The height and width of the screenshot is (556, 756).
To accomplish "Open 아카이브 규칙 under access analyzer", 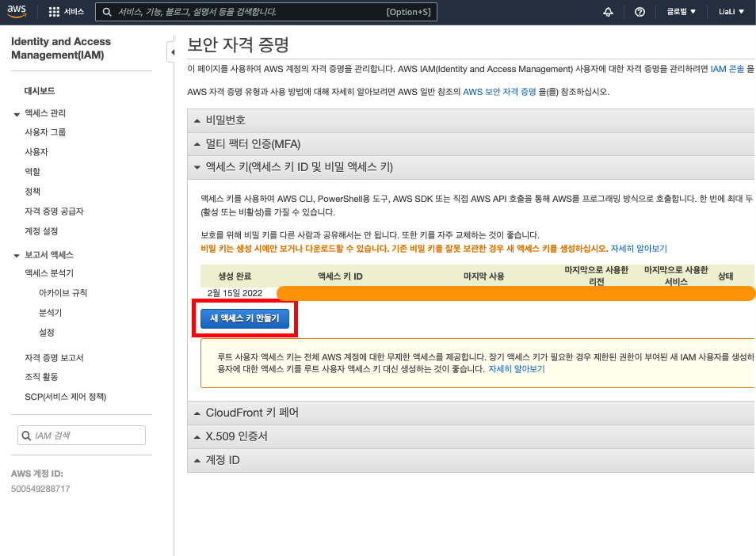I will (x=63, y=292).
